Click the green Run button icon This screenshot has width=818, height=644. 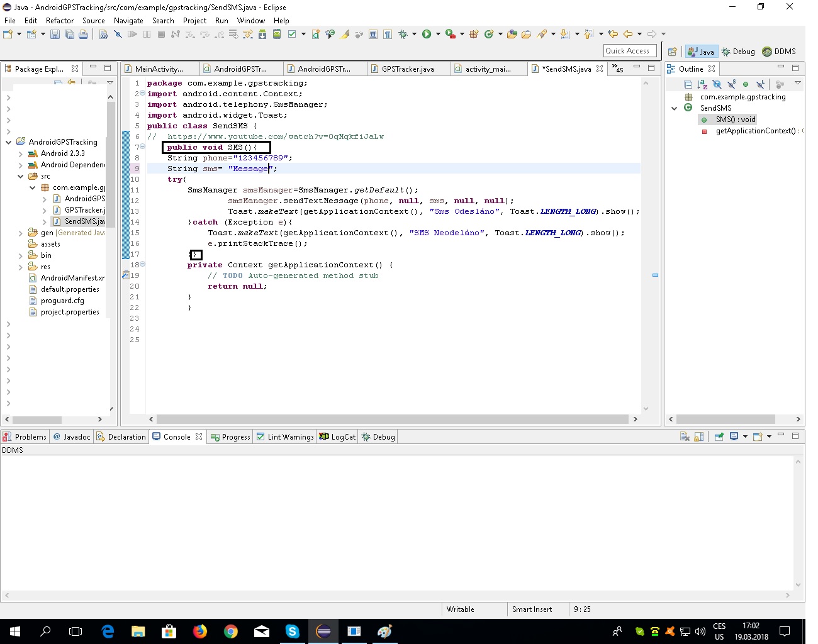tap(427, 35)
